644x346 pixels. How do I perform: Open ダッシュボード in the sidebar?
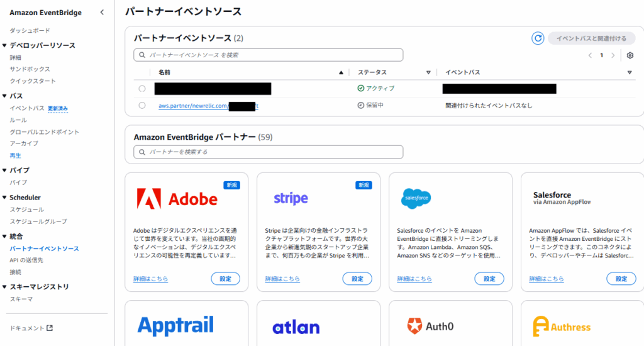tap(30, 30)
